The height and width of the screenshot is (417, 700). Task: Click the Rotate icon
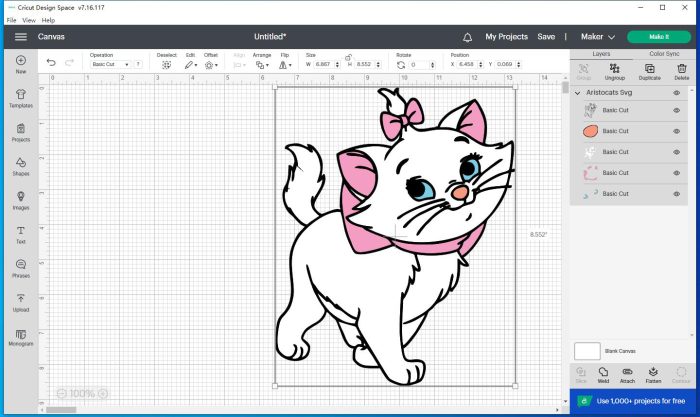pyautogui.click(x=401, y=65)
